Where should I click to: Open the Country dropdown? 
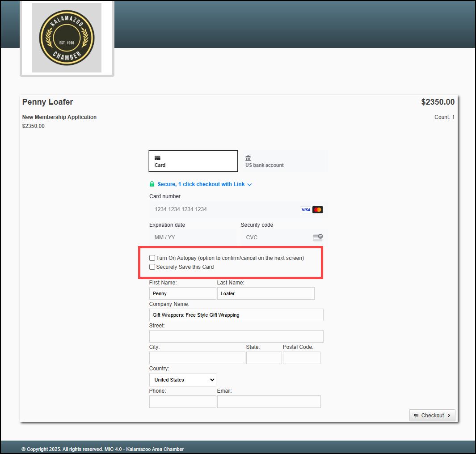coord(182,380)
